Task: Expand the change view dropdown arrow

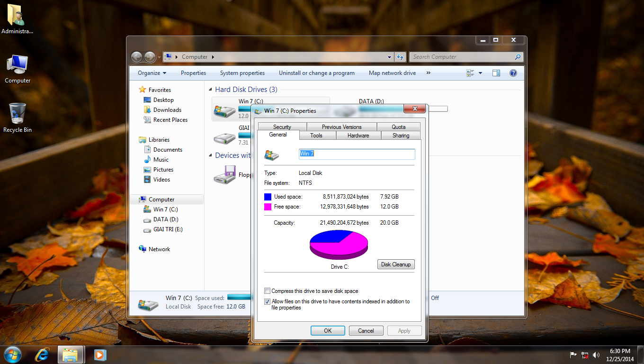Action: click(x=480, y=73)
